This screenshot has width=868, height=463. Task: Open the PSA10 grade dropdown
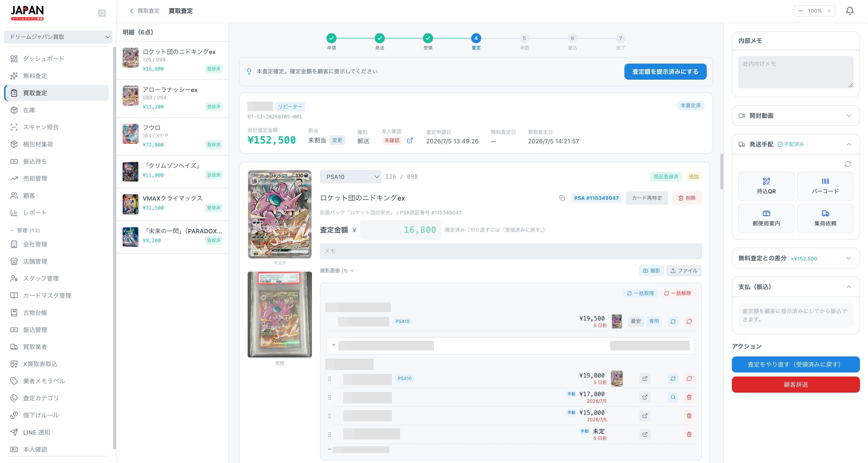(350, 177)
